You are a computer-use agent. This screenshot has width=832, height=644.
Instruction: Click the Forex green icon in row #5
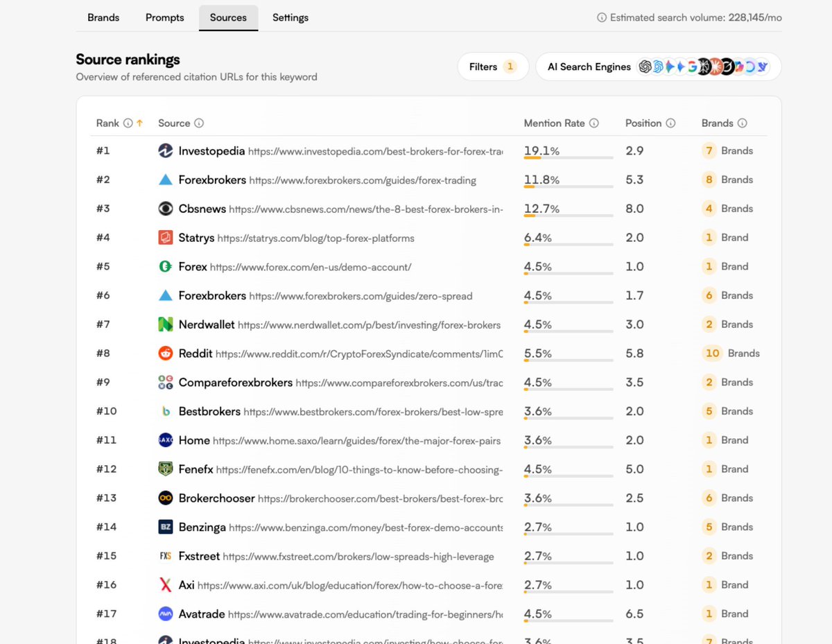[x=165, y=266]
